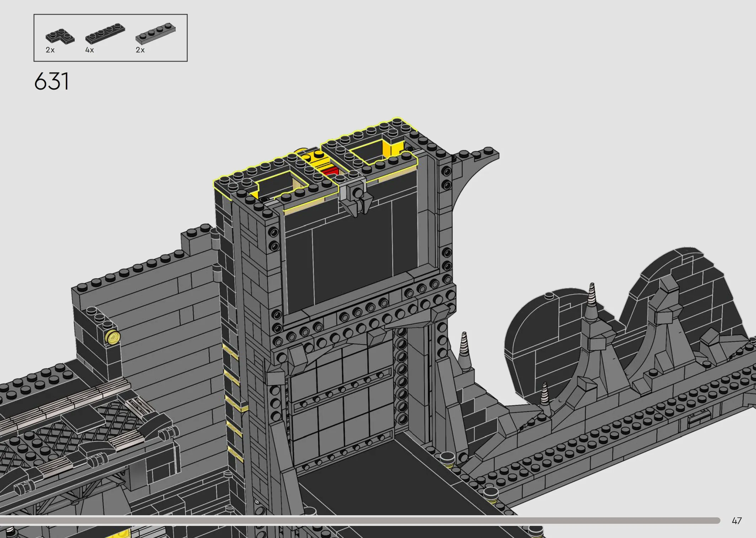Click the horizontal progress bar at the bottom
This screenshot has height=538, width=756.
360,521
